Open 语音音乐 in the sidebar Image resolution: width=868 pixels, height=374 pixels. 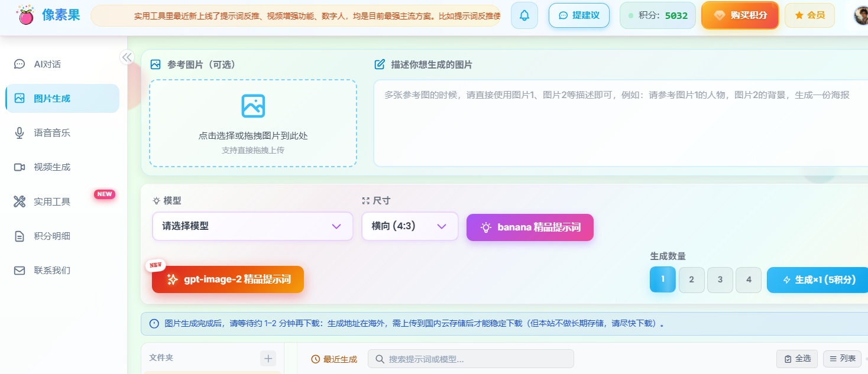tap(62, 133)
